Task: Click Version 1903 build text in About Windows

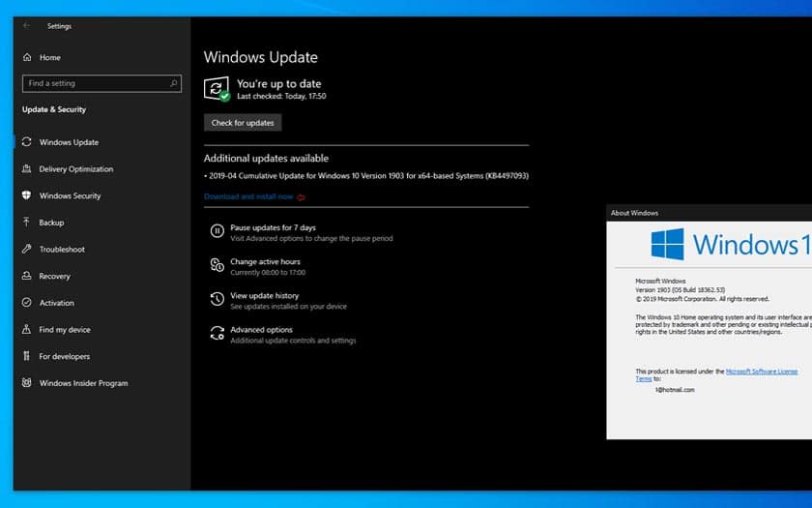Action: [680, 289]
